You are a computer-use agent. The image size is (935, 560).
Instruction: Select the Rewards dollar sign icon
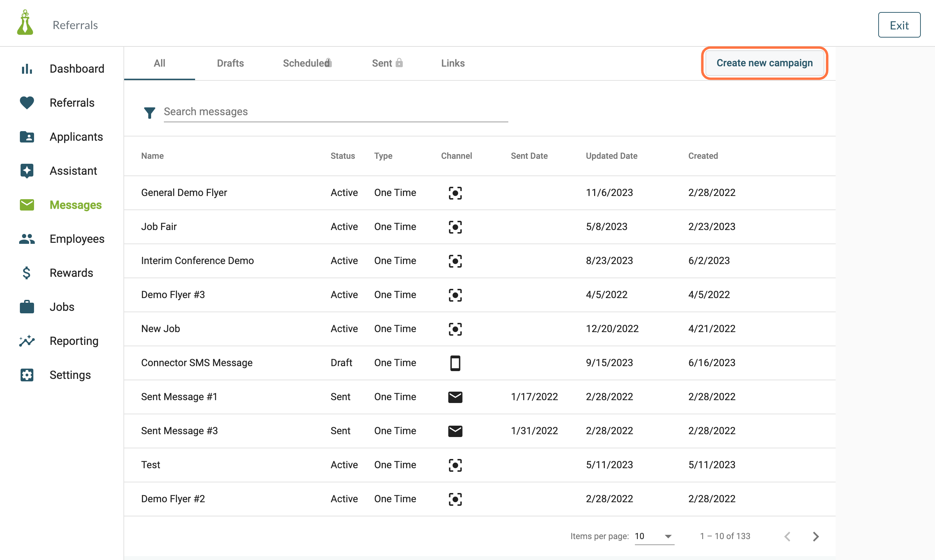coord(27,273)
